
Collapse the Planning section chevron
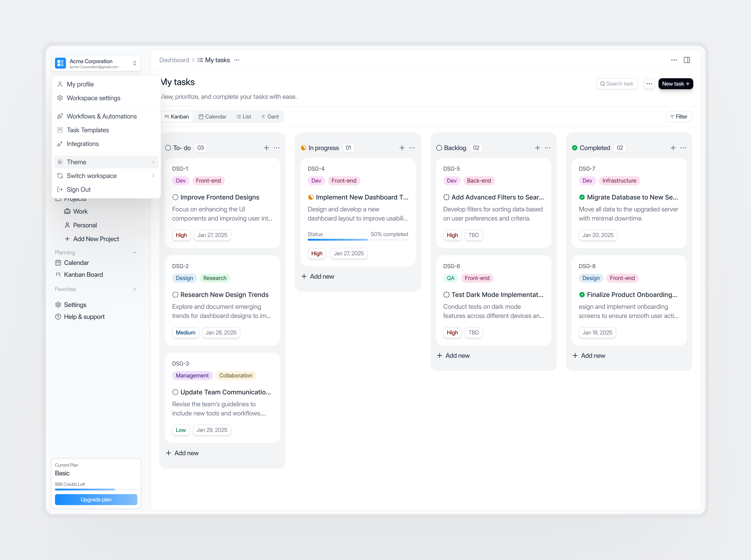click(135, 253)
